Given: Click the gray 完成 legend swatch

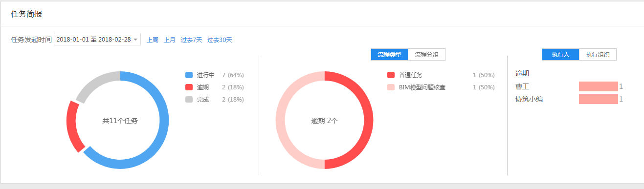Looking at the screenshot, I should 189,100.
